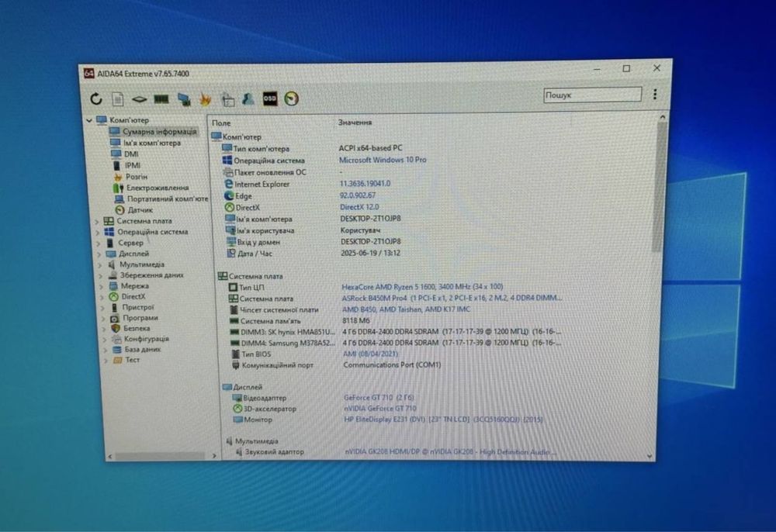Select the Тест tree item
Image resolution: width=776 pixels, height=532 pixels.
tap(133, 360)
